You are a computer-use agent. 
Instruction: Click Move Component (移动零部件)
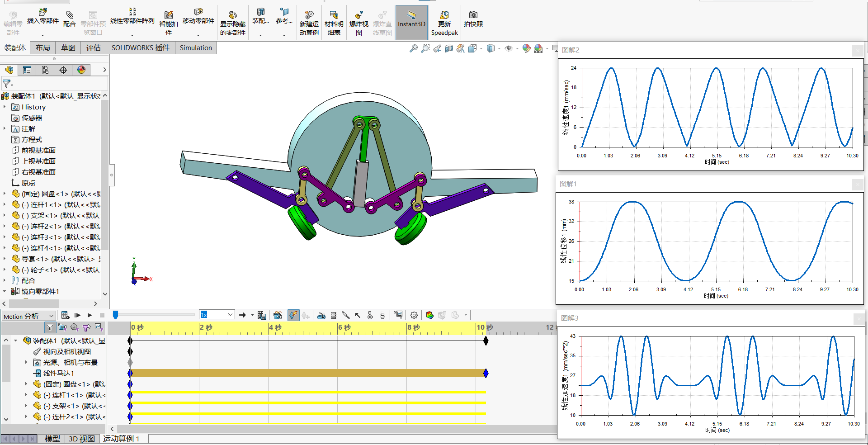coord(198,17)
